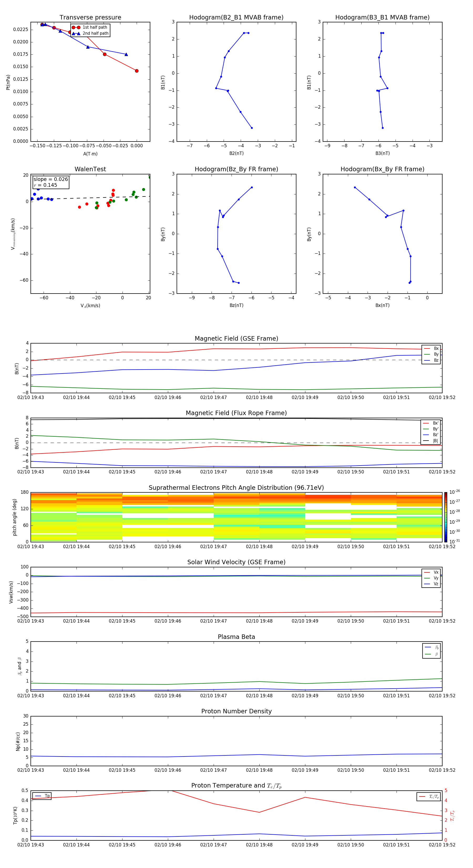Click the "Transverse pressure" plot title
This screenshot has height=868, width=473.
point(90,18)
